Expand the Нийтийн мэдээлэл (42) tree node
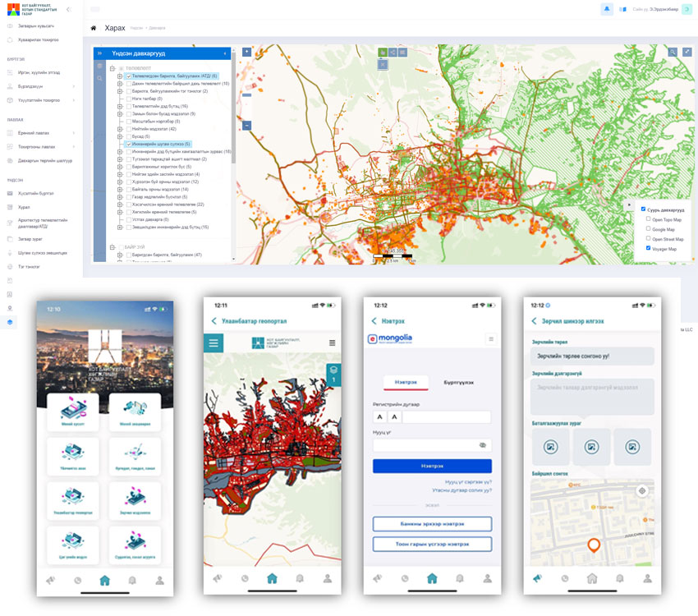Image resolution: width=698 pixels, height=616 pixels. click(120, 129)
